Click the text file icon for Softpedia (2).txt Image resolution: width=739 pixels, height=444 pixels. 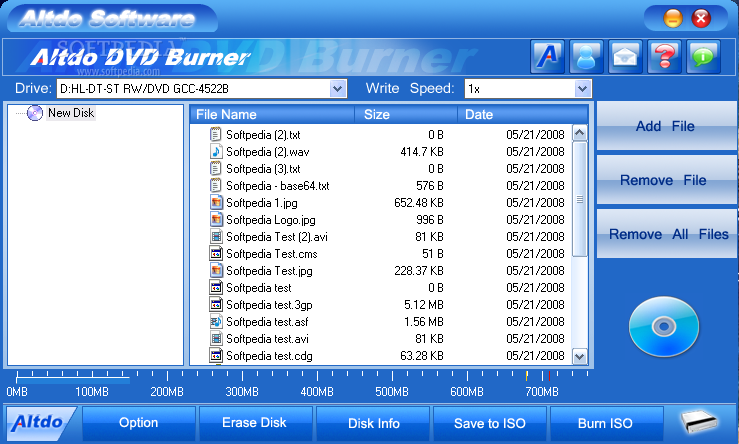click(x=215, y=134)
